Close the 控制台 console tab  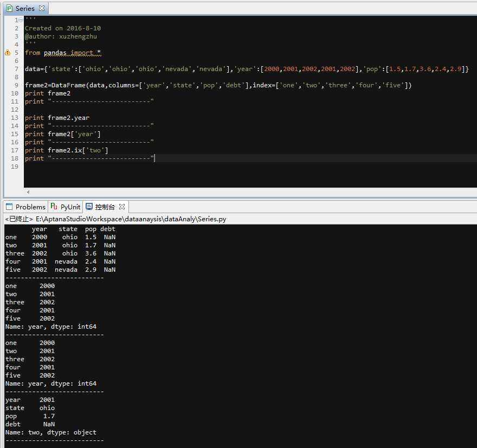122,207
